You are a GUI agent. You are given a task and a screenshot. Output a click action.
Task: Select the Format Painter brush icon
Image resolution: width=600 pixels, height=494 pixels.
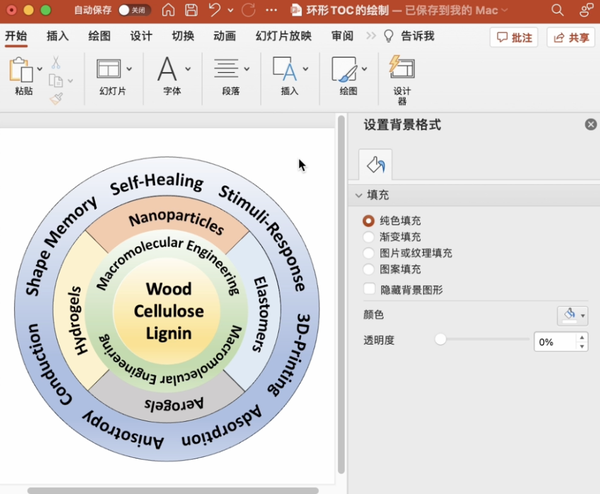pyautogui.click(x=56, y=99)
